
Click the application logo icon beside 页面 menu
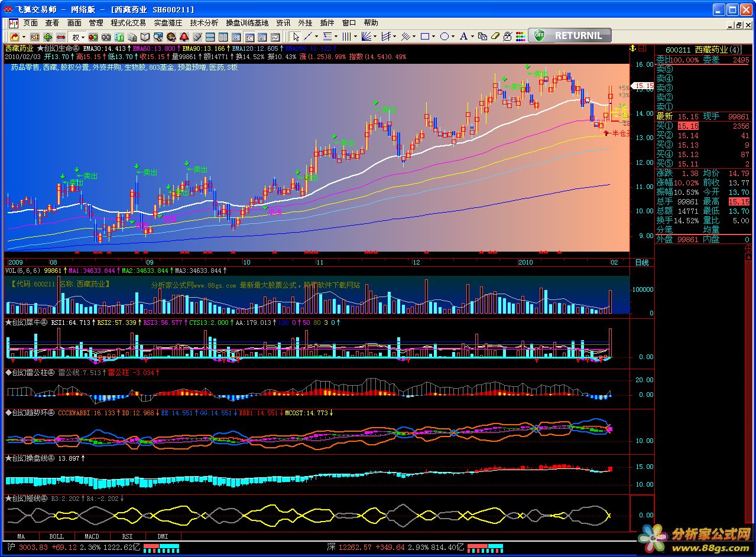point(13,23)
